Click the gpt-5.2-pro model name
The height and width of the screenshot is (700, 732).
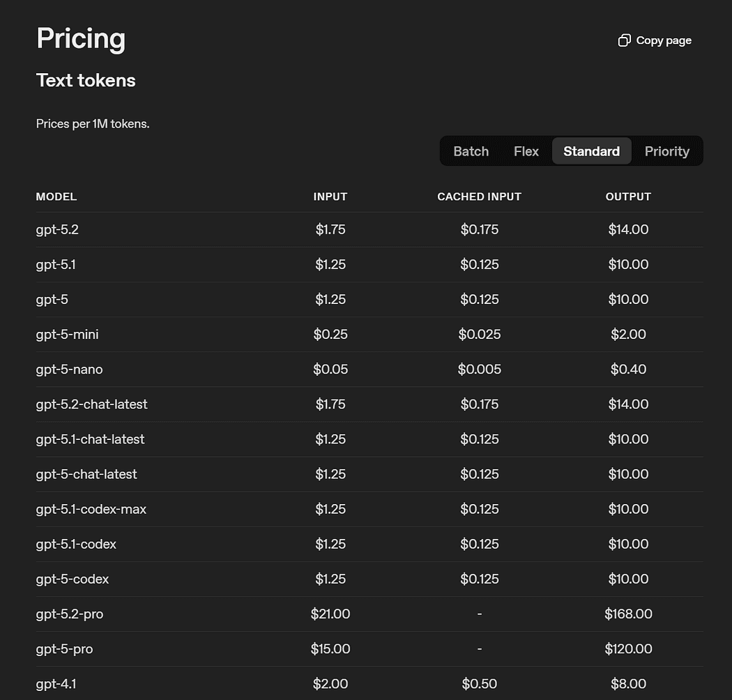(x=70, y=614)
